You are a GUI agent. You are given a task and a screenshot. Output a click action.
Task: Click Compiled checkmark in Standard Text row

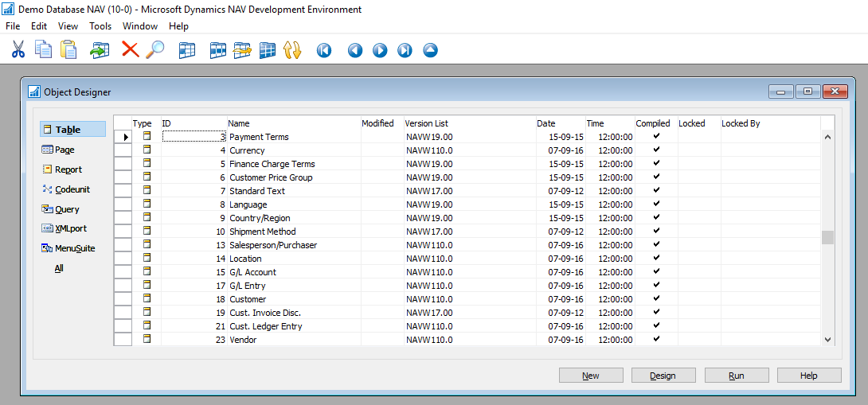tap(656, 190)
